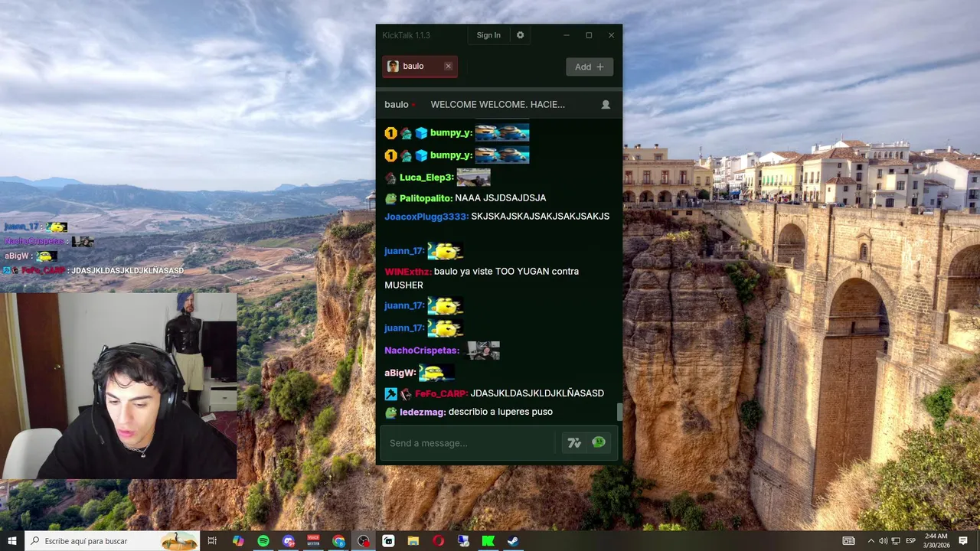Open KickTalk settings gear
This screenshot has height=551, width=980.
521,35
